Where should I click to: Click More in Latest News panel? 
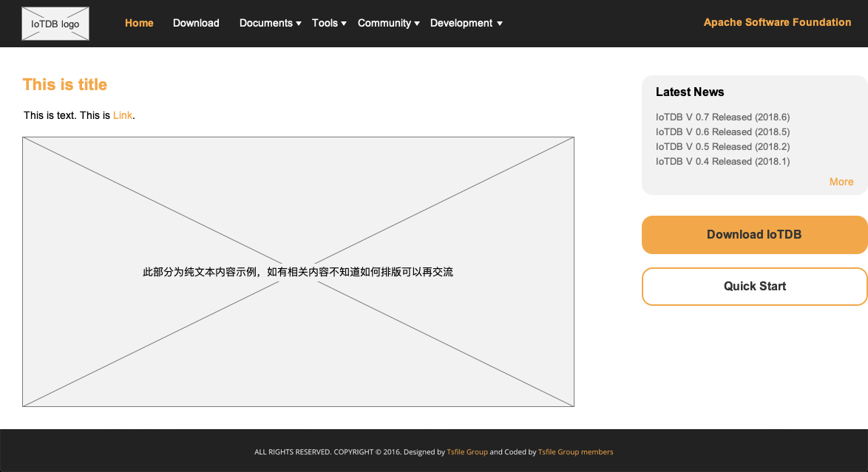click(841, 182)
